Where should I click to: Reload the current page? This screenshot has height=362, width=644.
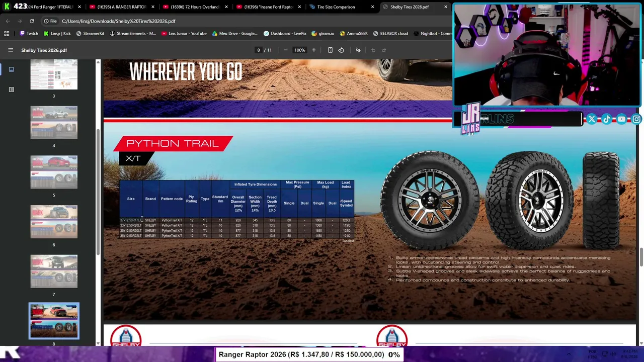(x=32, y=21)
